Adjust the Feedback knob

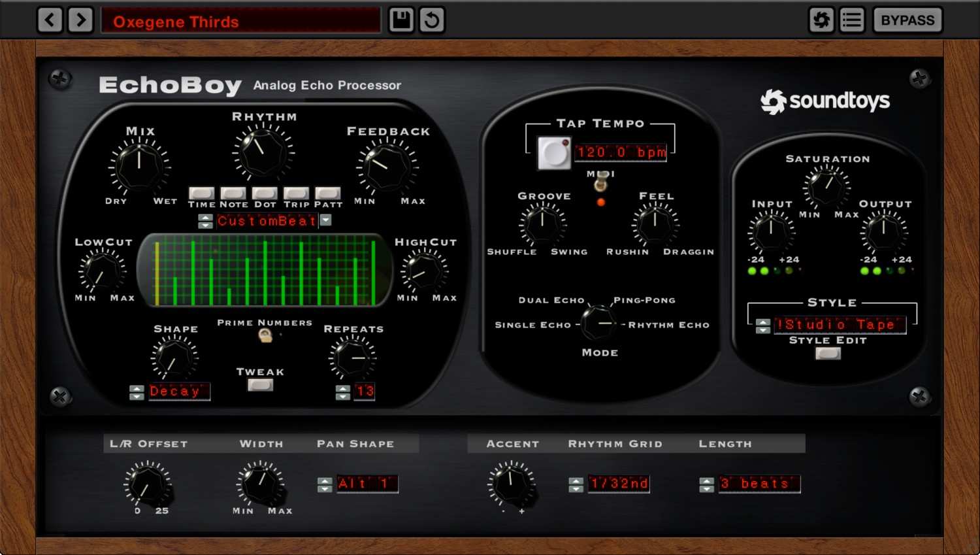pos(387,167)
